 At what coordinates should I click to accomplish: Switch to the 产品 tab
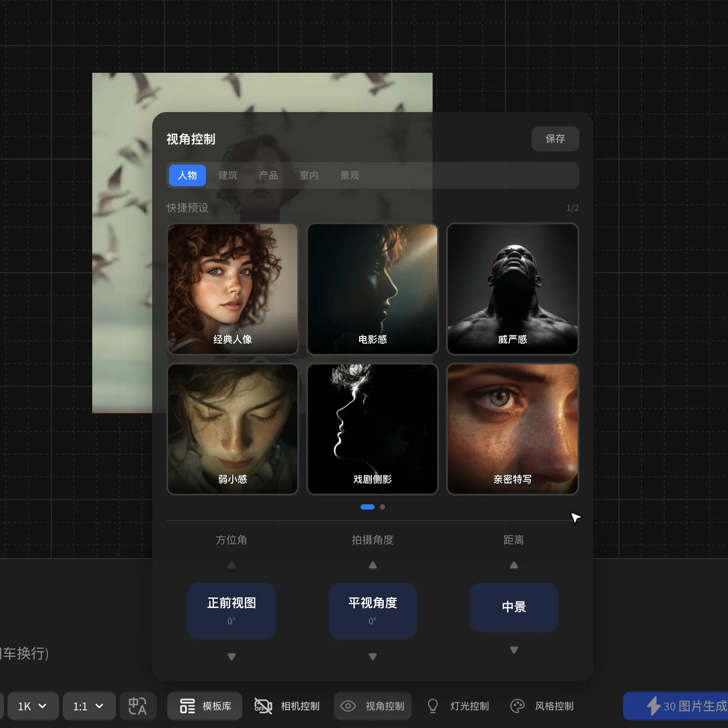[x=269, y=176]
